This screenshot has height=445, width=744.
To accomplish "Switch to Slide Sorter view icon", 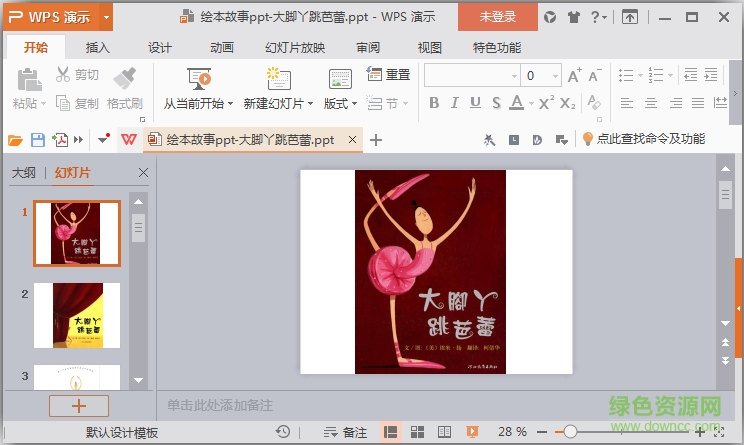I will (x=418, y=432).
